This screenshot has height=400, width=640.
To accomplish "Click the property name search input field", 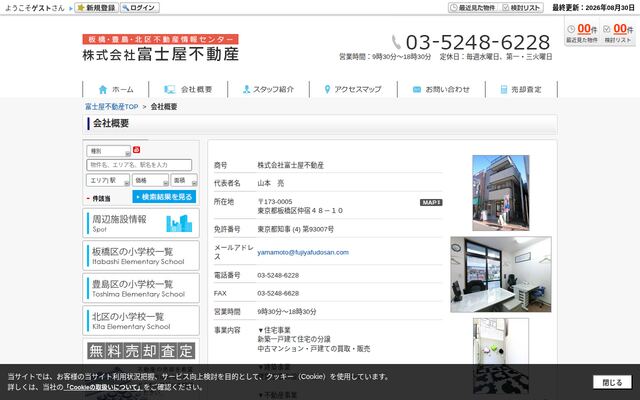I will pyautogui.click(x=139, y=165).
